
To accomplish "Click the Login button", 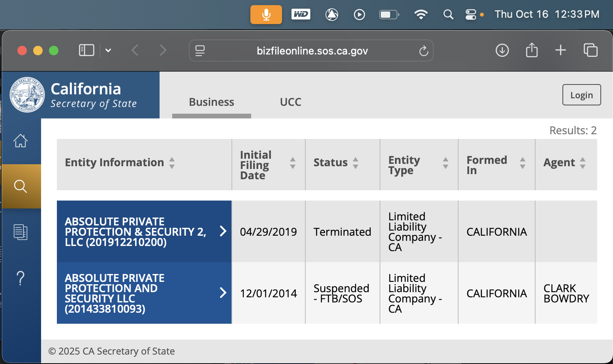I will click(x=581, y=95).
